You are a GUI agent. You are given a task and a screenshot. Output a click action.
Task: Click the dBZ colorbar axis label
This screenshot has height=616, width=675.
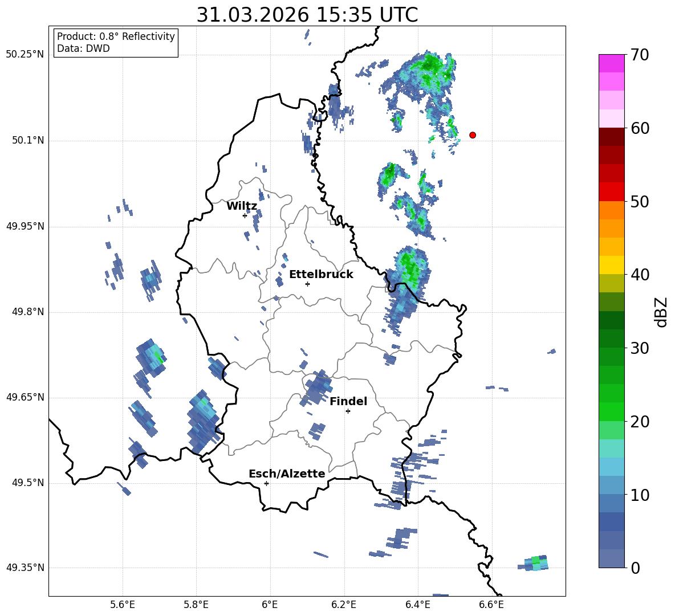[661, 312]
